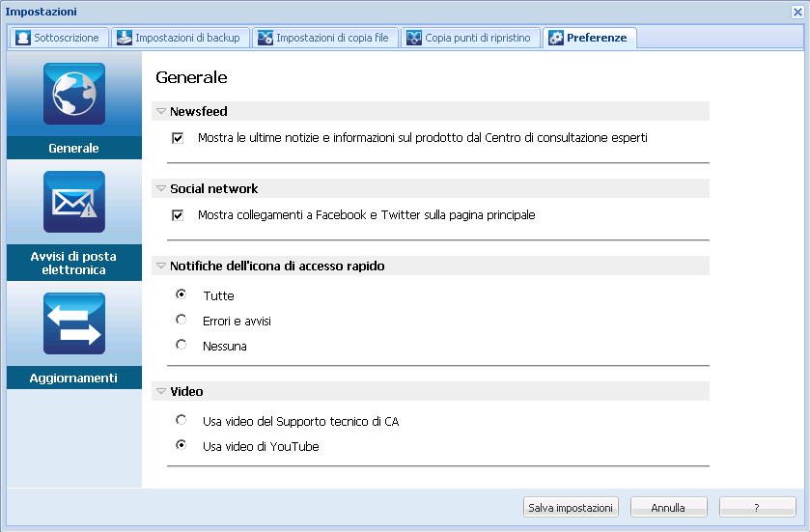The width and height of the screenshot is (810, 532).
Task: Click the Impostazioni di copia file icon
Action: tap(265, 38)
